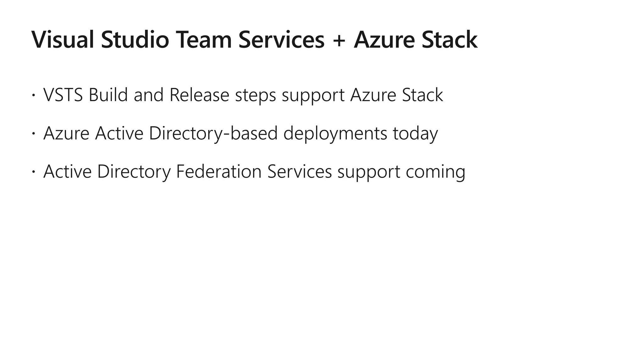Click the text Azure Active in second bullet
Screen dimensions: 644x362
pyautogui.click(x=93, y=133)
